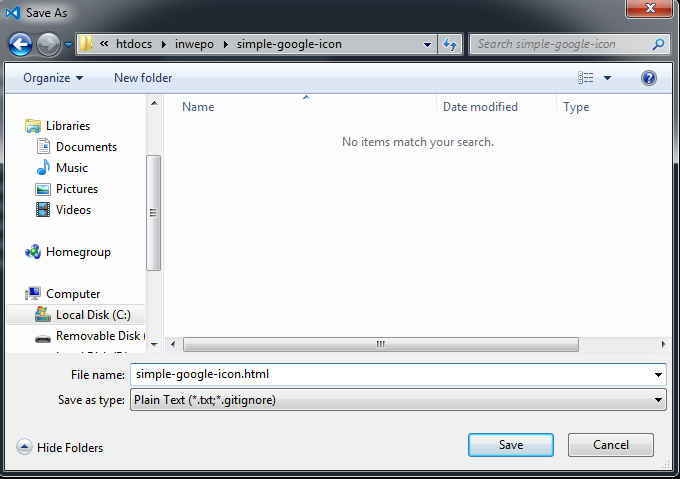Click the search magnifier icon

(x=658, y=44)
